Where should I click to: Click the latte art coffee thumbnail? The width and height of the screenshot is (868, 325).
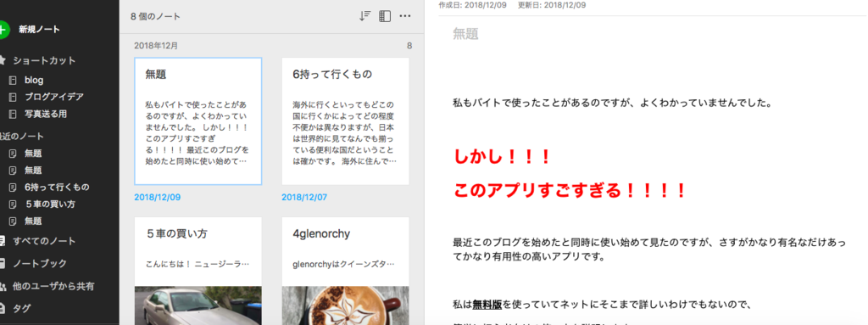click(x=346, y=305)
